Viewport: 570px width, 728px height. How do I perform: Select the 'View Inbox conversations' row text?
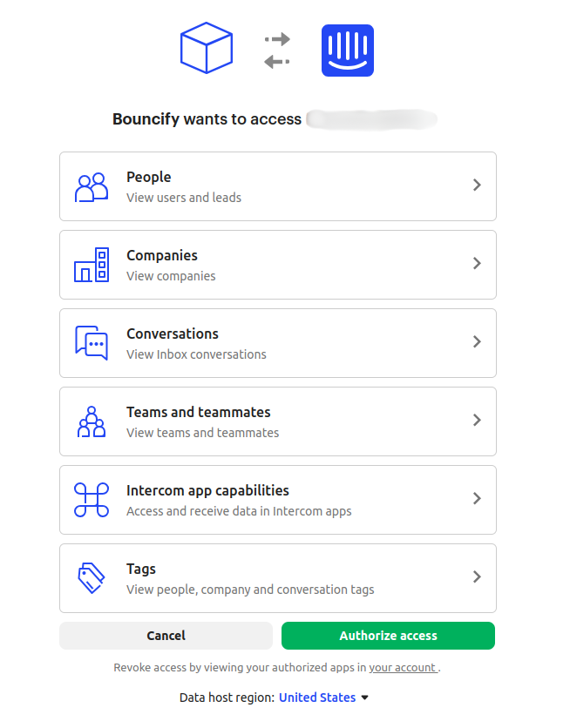point(196,354)
